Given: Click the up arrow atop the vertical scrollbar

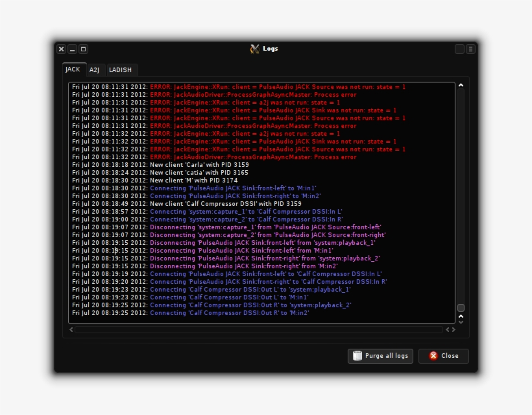Looking at the screenshot, I should (x=461, y=85).
